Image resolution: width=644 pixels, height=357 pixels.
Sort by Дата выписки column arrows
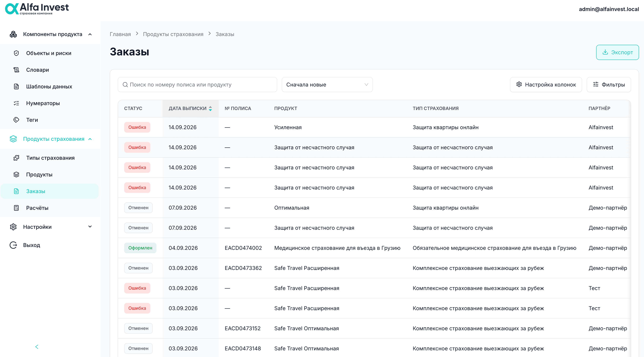[210, 109]
